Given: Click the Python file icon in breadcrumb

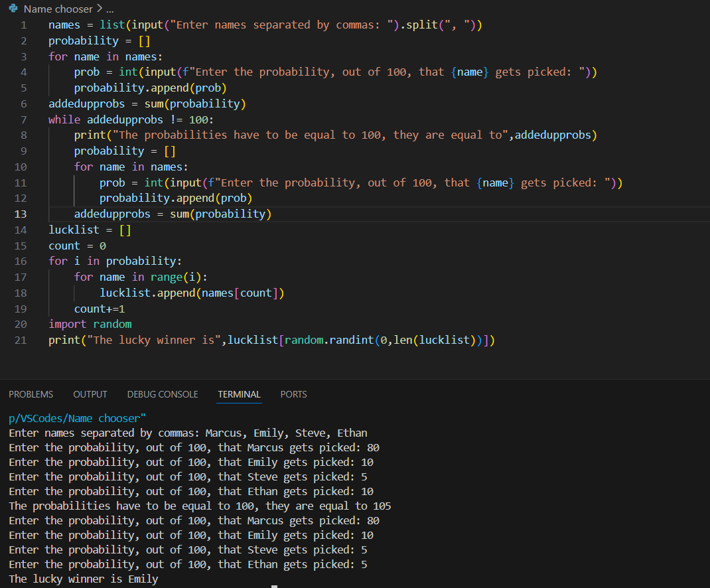Looking at the screenshot, I should tap(13, 8).
